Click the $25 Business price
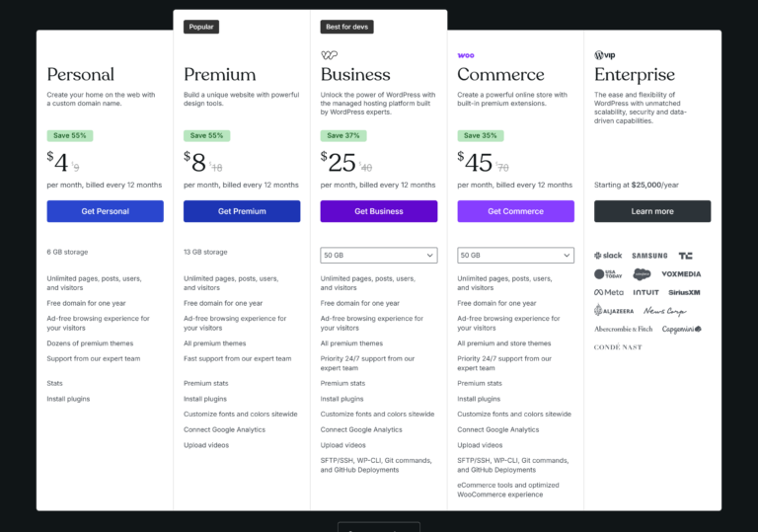 coord(339,162)
